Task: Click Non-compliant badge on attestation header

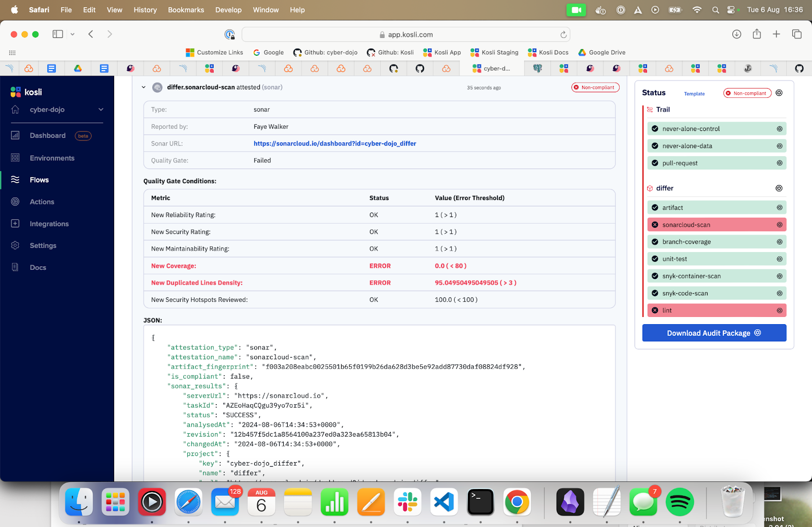Action: (595, 87)
